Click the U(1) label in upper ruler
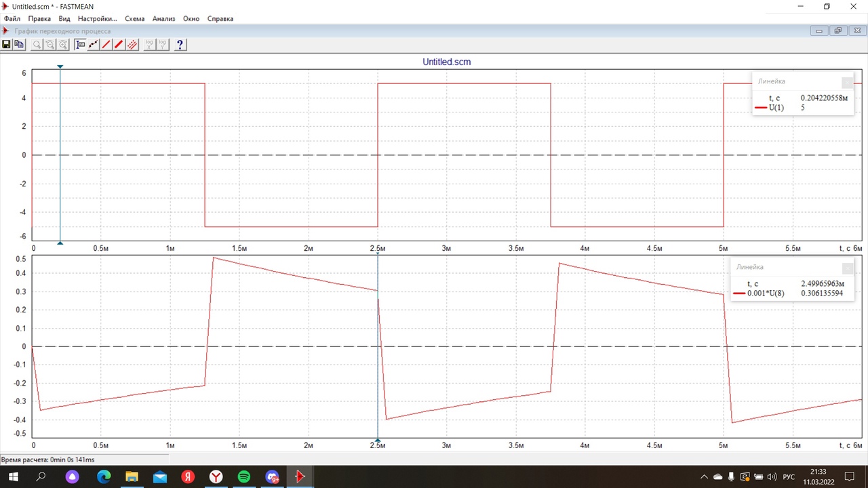 point(776,108)
